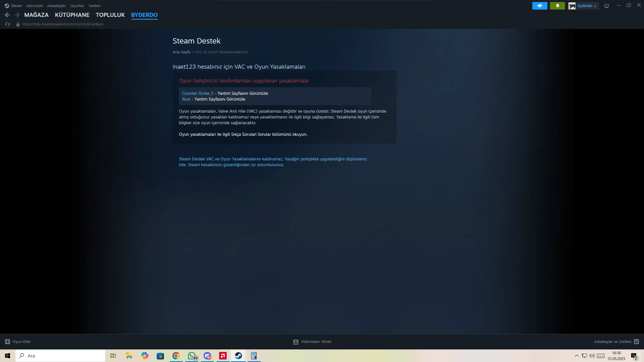Viewport: 644px width, 362px height.
Task: View Rust Yardım Sayfasını Görüntüle link
Action: [x=220, y=99]
